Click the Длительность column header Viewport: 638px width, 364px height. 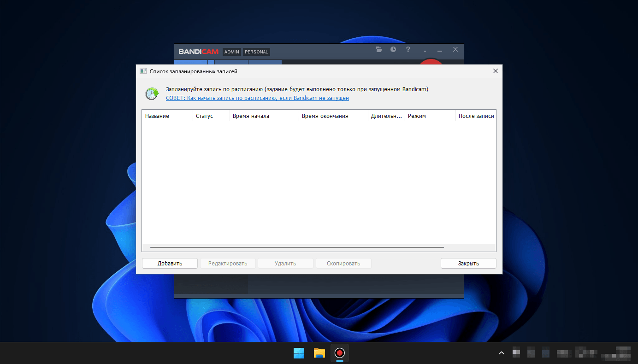[386, 116]
